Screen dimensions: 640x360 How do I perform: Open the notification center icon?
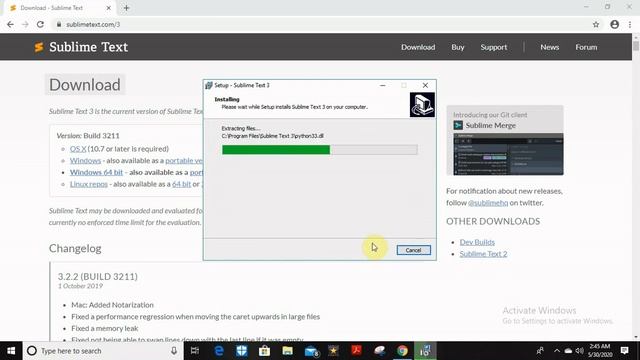coord(624,351)
